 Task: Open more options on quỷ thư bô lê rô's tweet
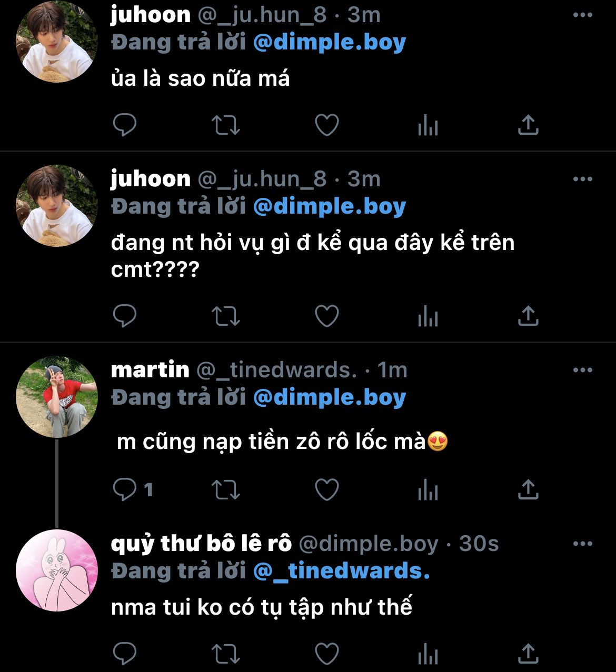click(582, 544)
